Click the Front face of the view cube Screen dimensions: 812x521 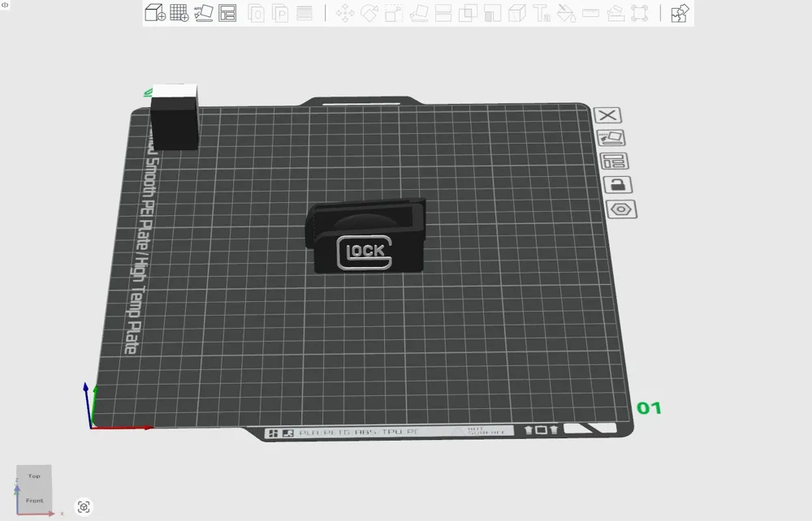[x=35, y=500]
